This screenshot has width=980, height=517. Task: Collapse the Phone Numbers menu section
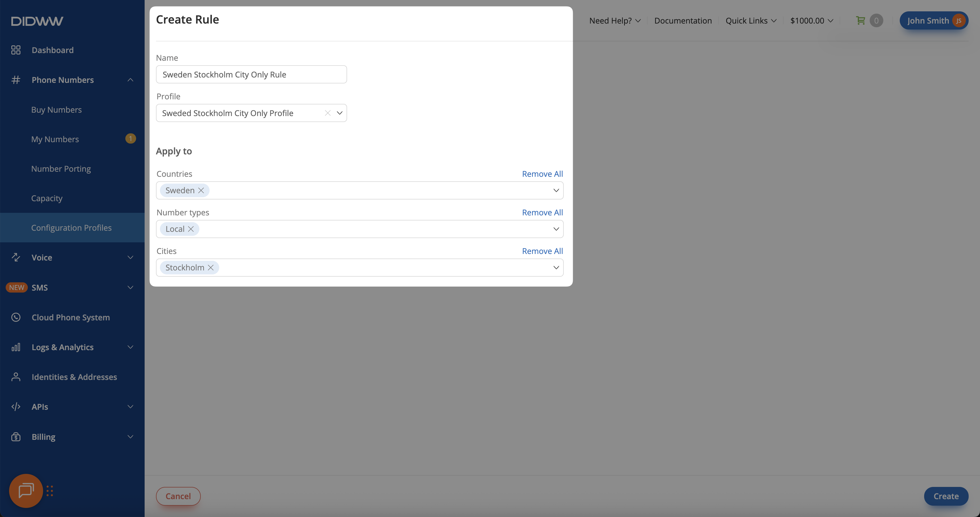coord(130,80)
